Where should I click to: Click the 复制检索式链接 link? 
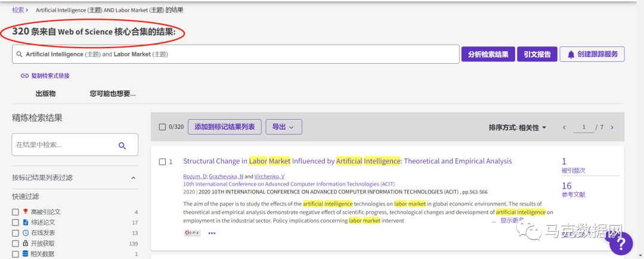click(x=50, y=76)
